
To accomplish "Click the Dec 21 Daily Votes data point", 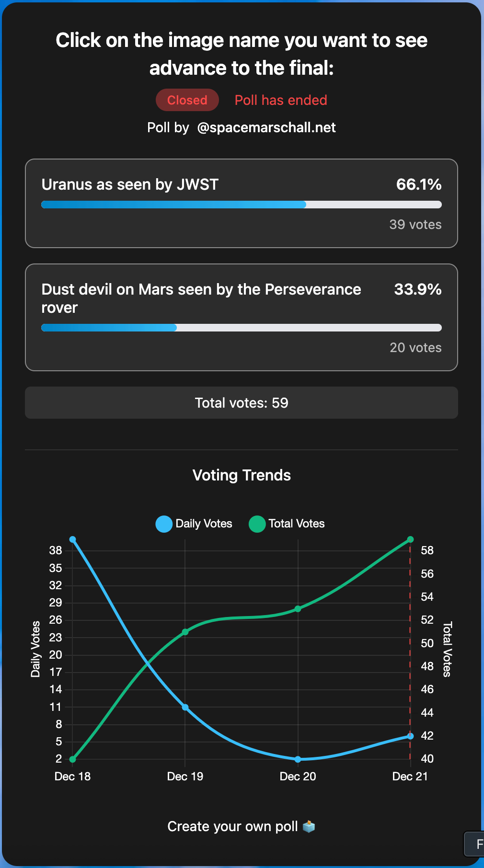I will coord(410,736).
